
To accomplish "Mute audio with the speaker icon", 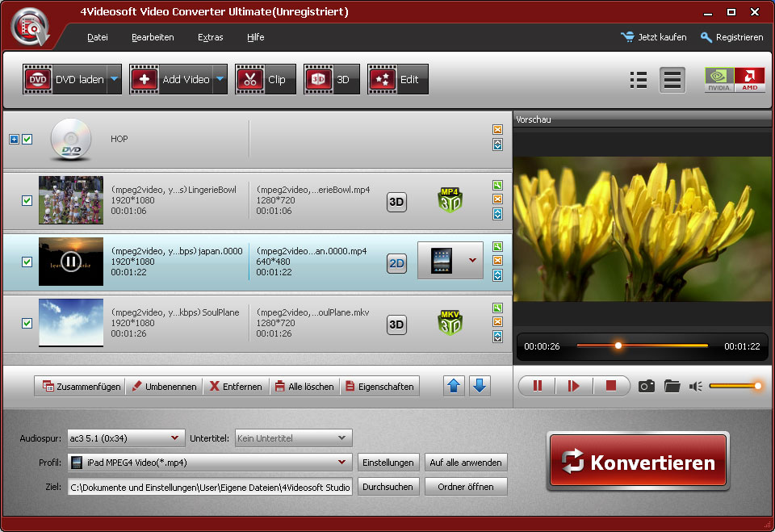I will [x=696, y=386].
